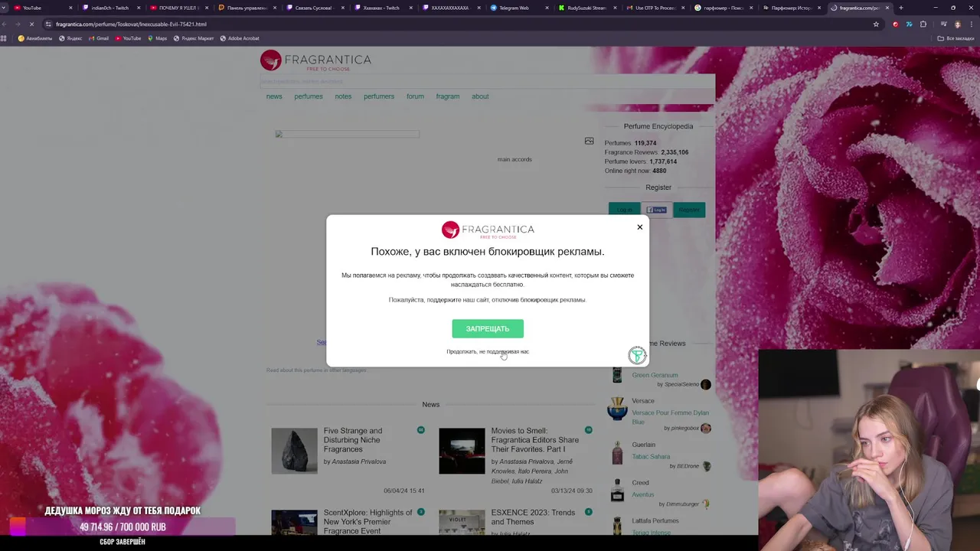Click the ESXENCE 2023 article thumbnail
The height and width of the screenshot is (551, 980).
tap(462, 523)
